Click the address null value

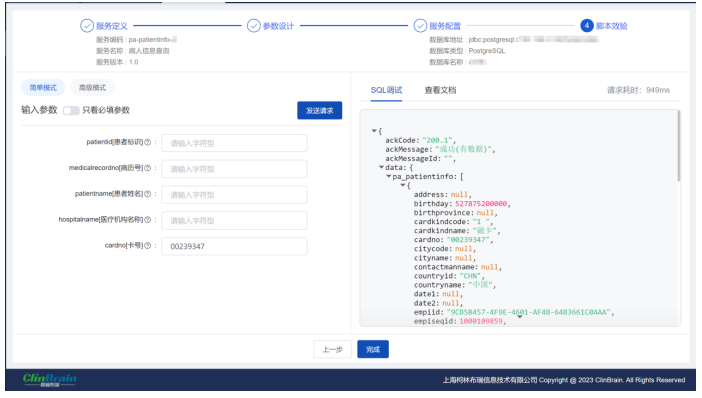click(459, 194)
